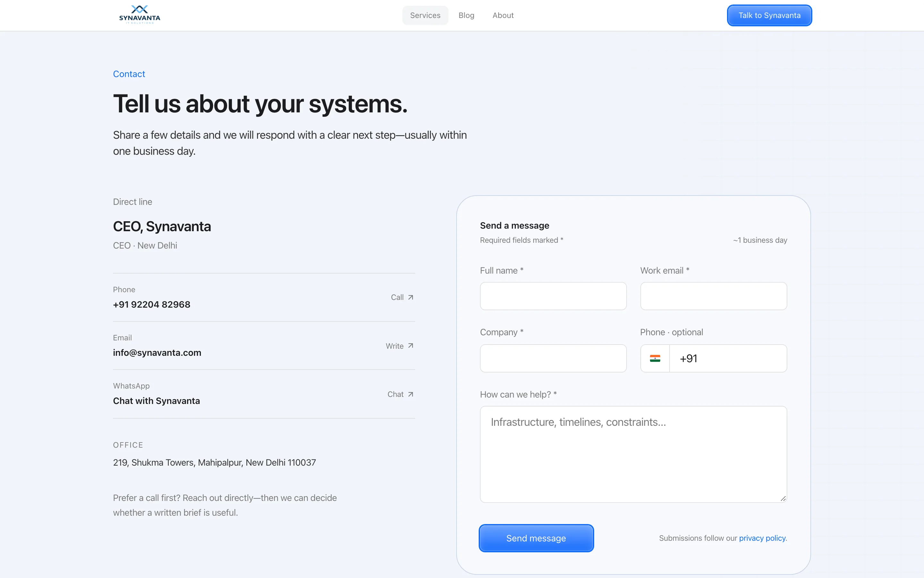The height and width of the screenshot is (578, 924).
Task: Open the privacy policy link
Action: (x=762, y=538)
